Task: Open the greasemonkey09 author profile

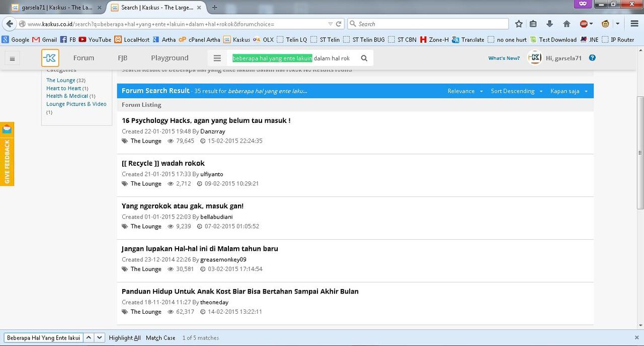Action: (x=223, y=260)
